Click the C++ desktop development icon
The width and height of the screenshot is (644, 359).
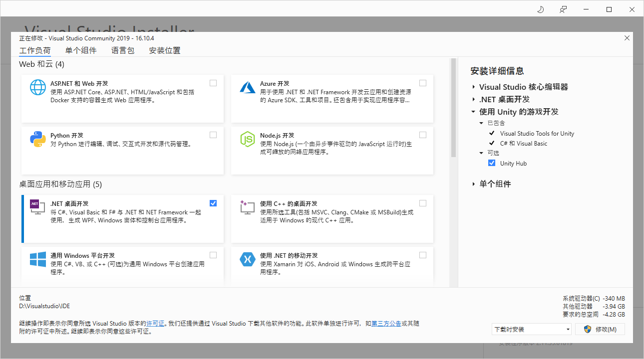pos(248,207)
